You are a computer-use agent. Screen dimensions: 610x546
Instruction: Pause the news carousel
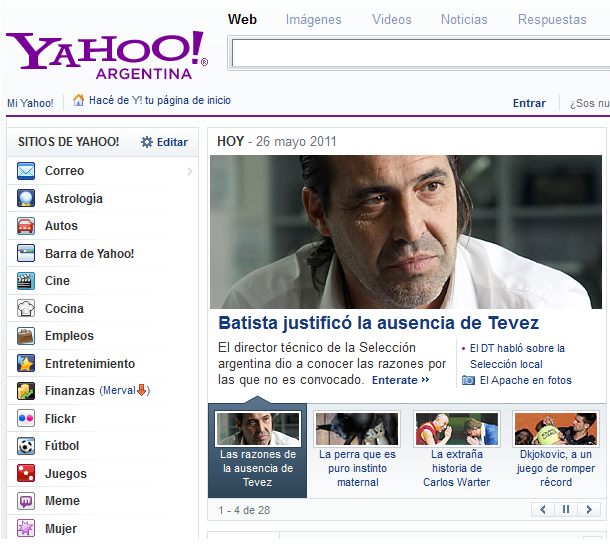[566, 509]
